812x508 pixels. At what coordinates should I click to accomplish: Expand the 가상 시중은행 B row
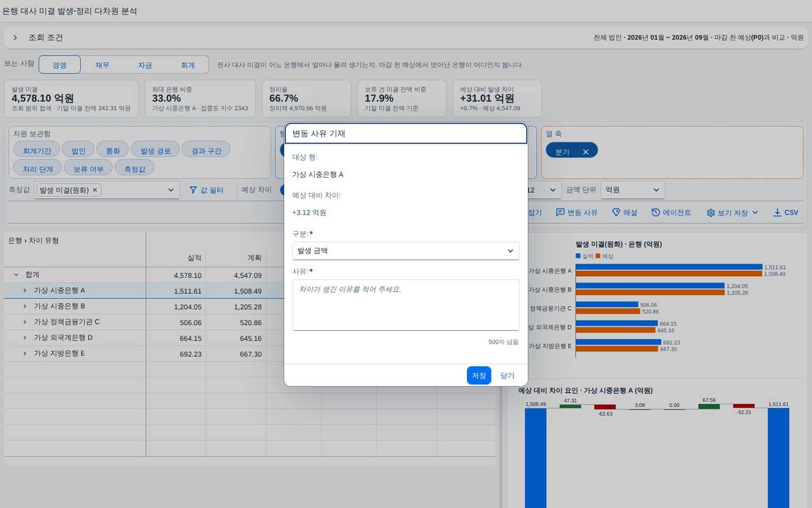tap(25, 306)
